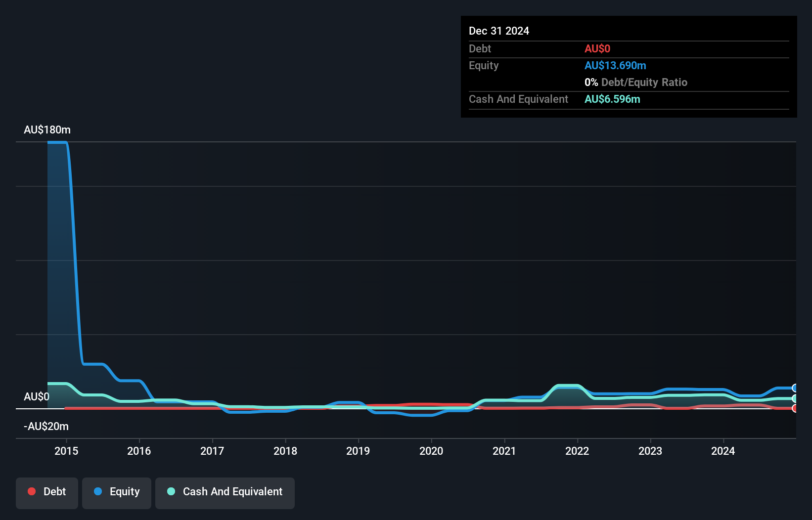Toggle Cash And Equivalent legend button
The image size is (812, 520).
tap(225, 493)
